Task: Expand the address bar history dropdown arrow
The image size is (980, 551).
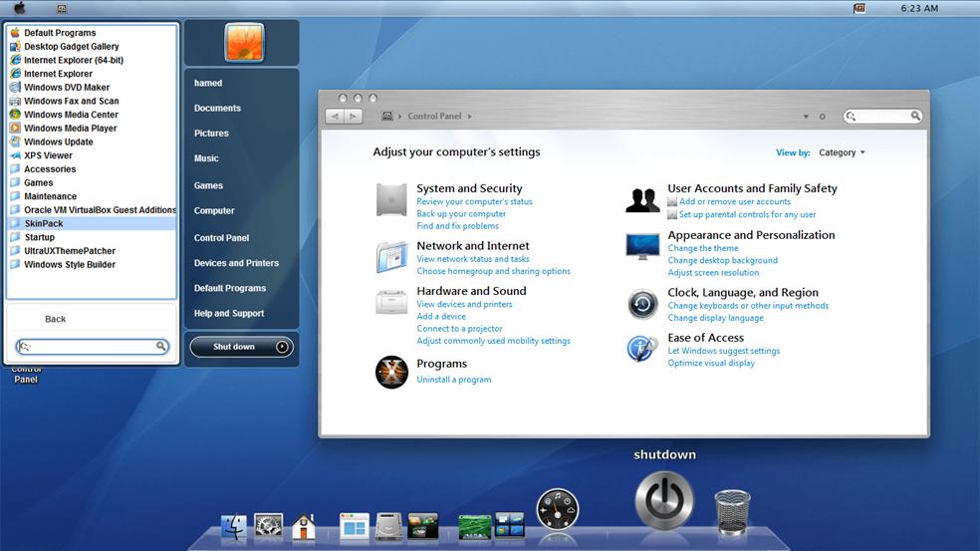Action: 806,117
